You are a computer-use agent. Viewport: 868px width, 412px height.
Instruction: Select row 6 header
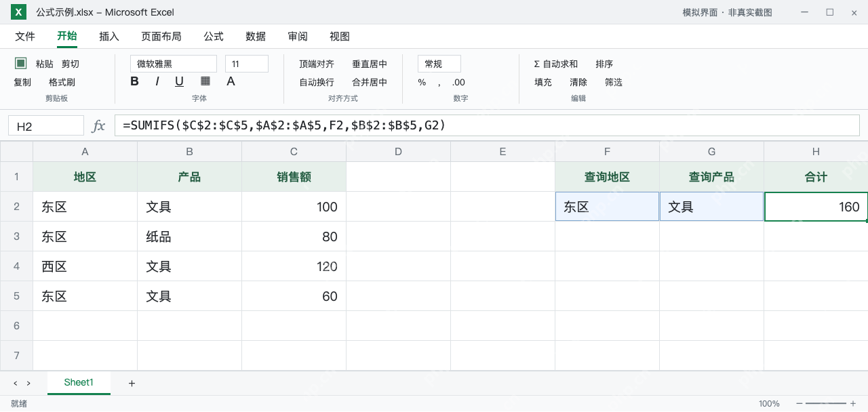coord(16,326)
